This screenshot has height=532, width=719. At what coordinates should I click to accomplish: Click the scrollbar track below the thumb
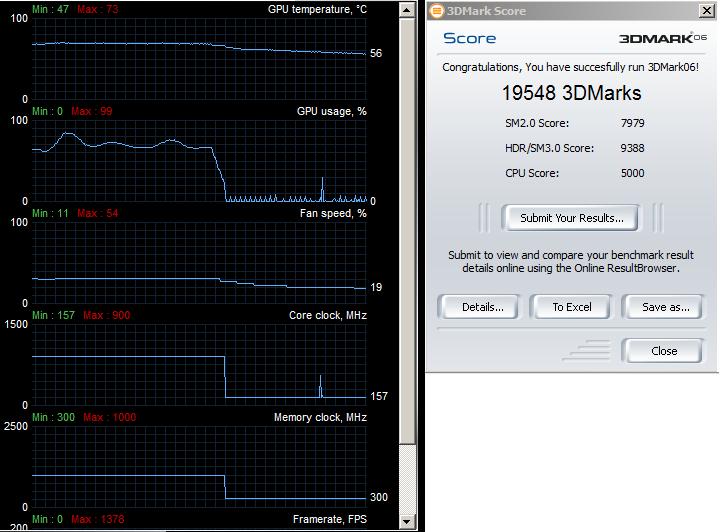tap(407, 479)
